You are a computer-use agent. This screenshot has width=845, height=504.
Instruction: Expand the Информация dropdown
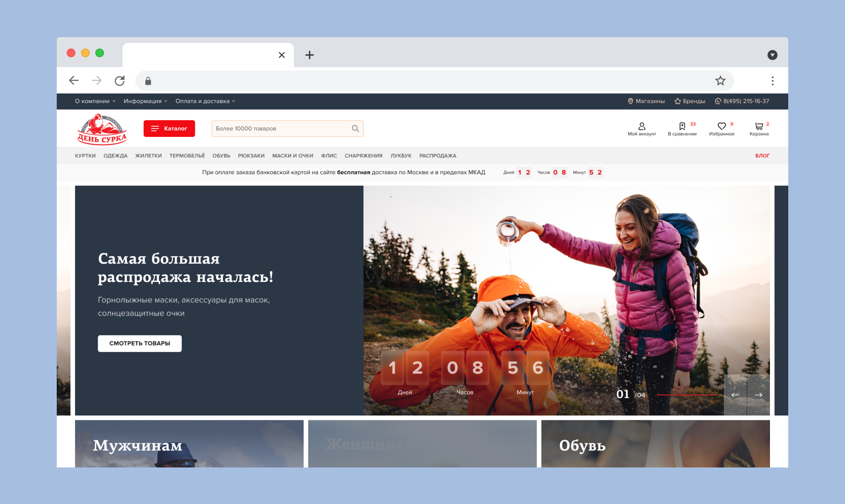pos(145,101)
